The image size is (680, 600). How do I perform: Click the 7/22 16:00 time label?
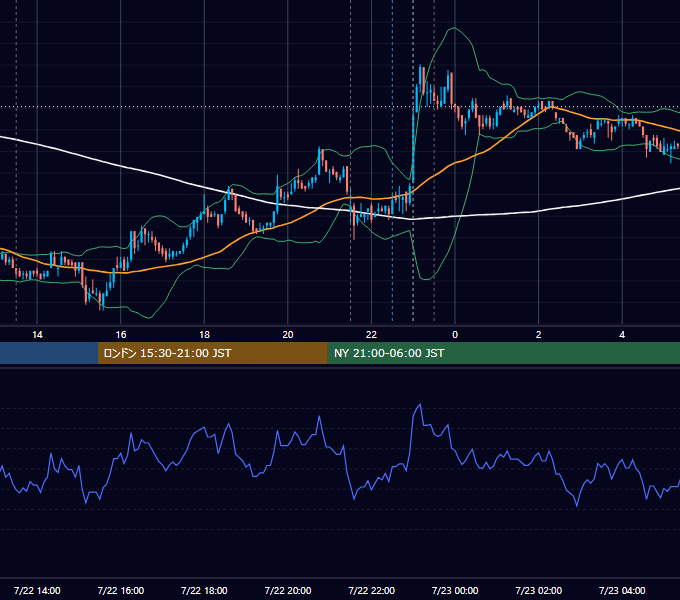(121, 590)
